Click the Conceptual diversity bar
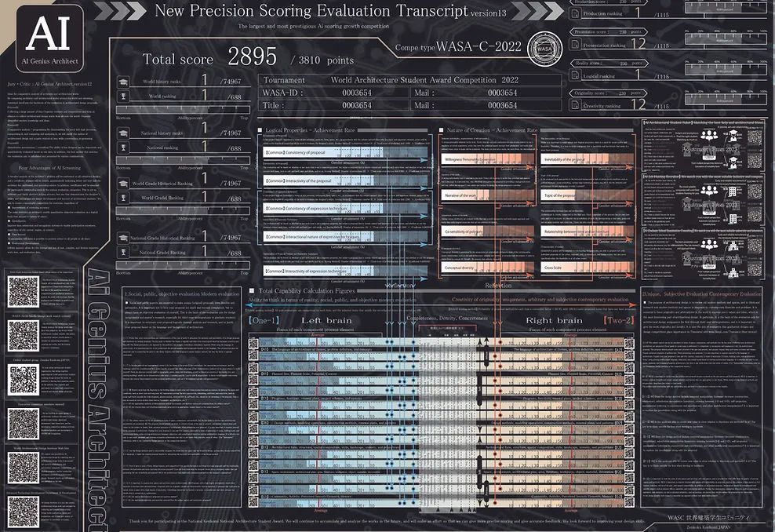The width and height of the screenshot is (775, 532). point(487,268)
